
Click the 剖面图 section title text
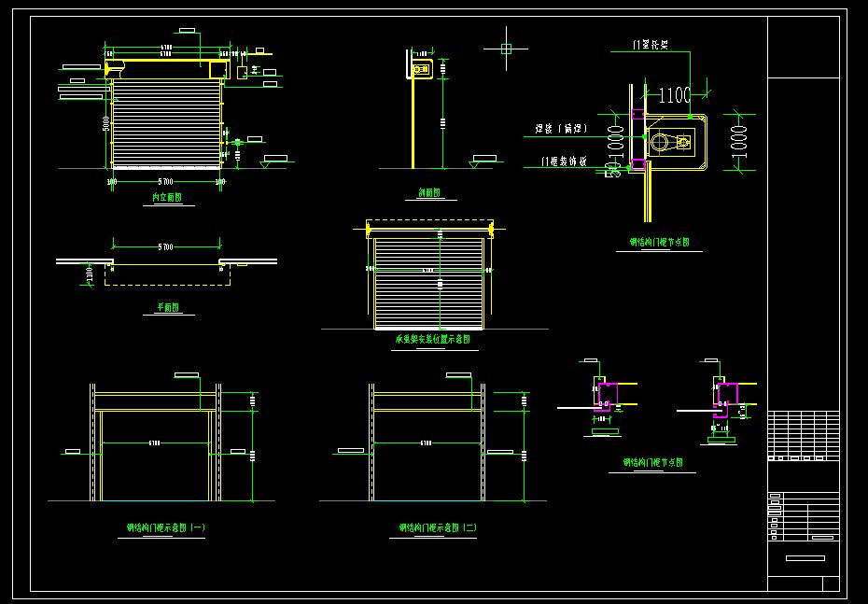(429, 193)
